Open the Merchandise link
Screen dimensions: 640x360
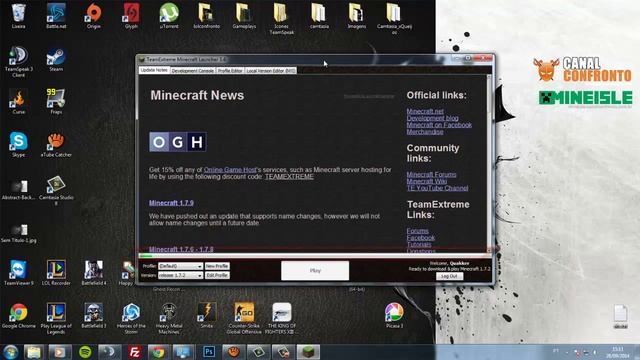click(x=425, y=131)
